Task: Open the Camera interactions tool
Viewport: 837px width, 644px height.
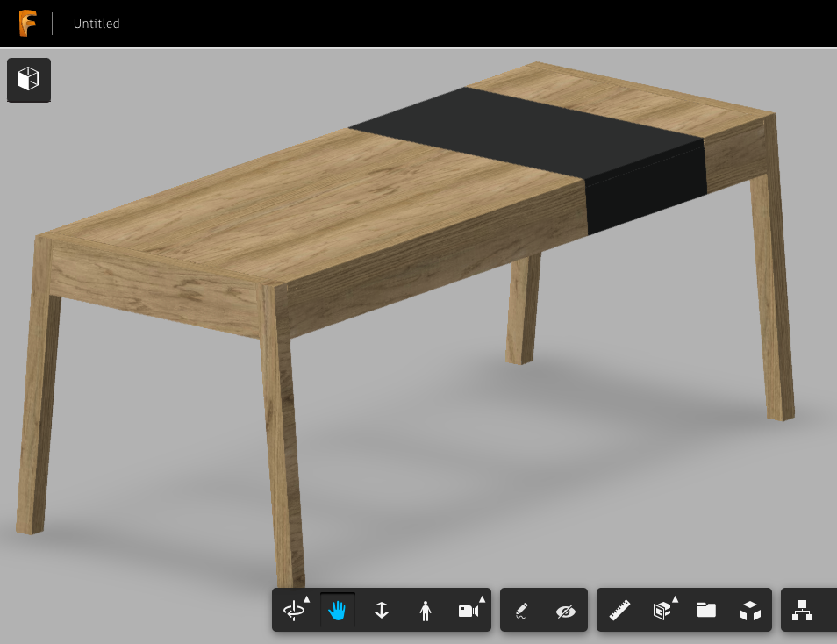Action: (469, 611)
